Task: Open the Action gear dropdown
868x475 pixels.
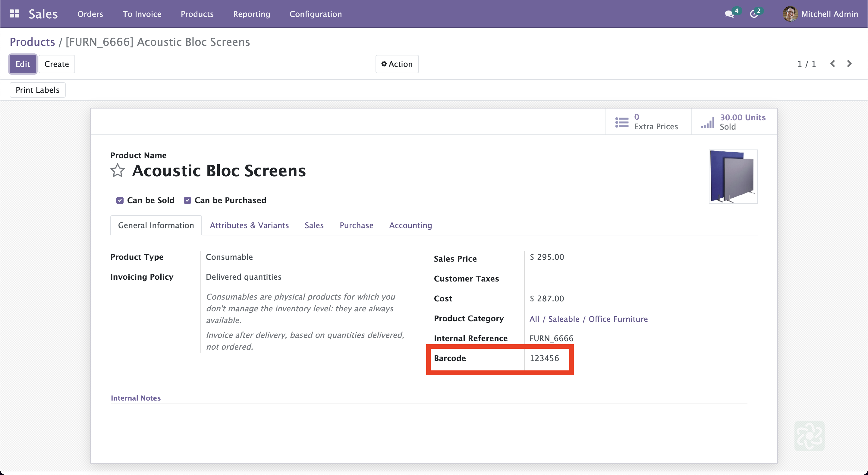Action: (x=397, y=64)
